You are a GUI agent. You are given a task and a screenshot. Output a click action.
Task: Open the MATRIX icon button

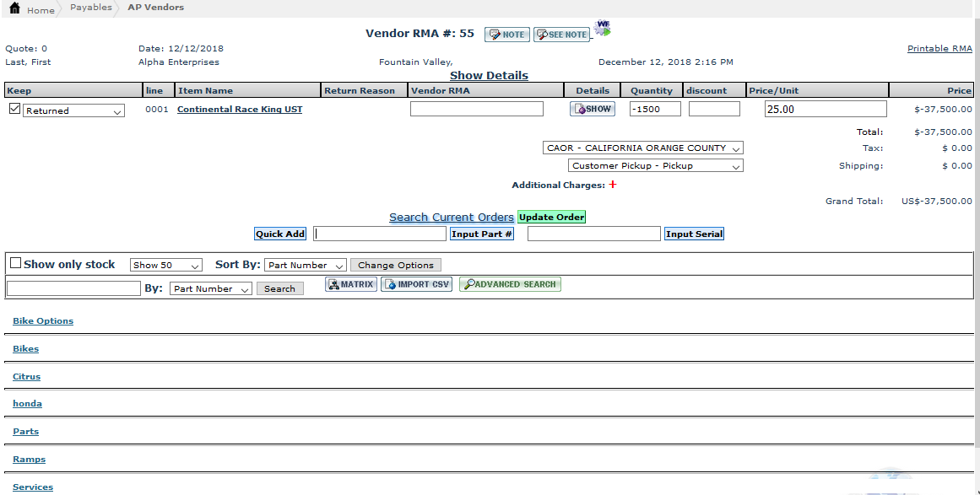350,284
